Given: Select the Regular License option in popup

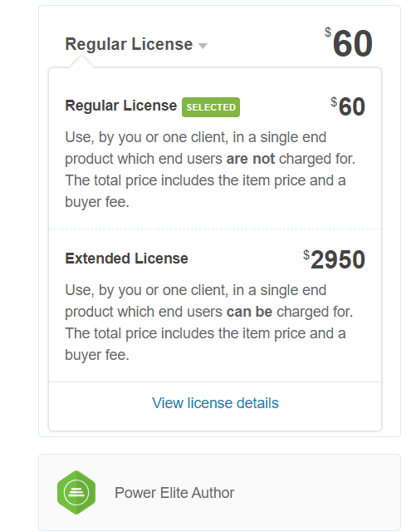Looking at the screenshot, I should 120,106.
